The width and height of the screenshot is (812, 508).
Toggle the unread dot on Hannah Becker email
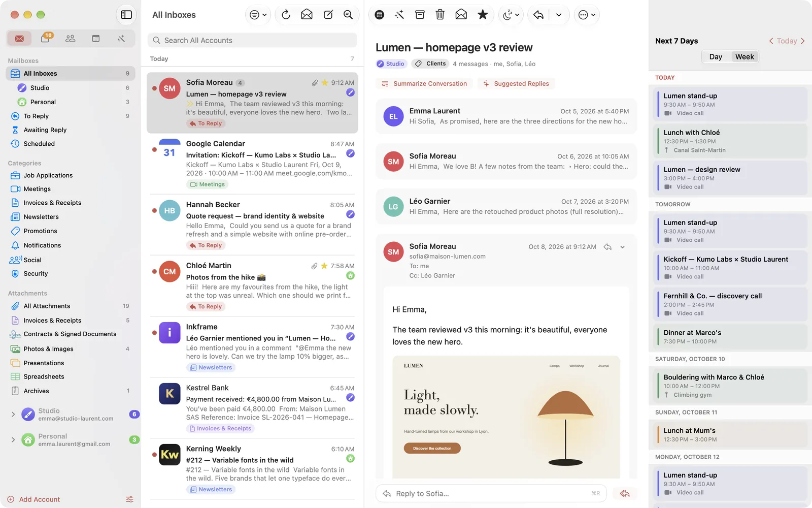coord(154,210)
